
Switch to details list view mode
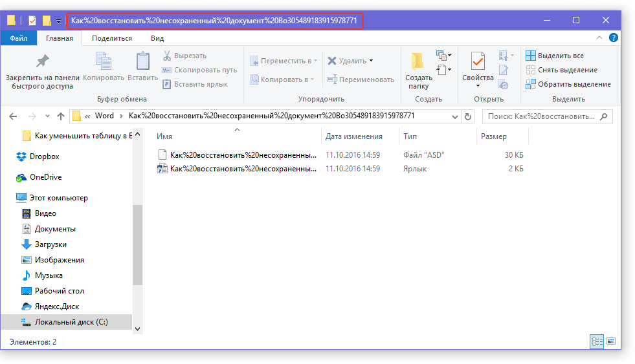pos(596,341)
